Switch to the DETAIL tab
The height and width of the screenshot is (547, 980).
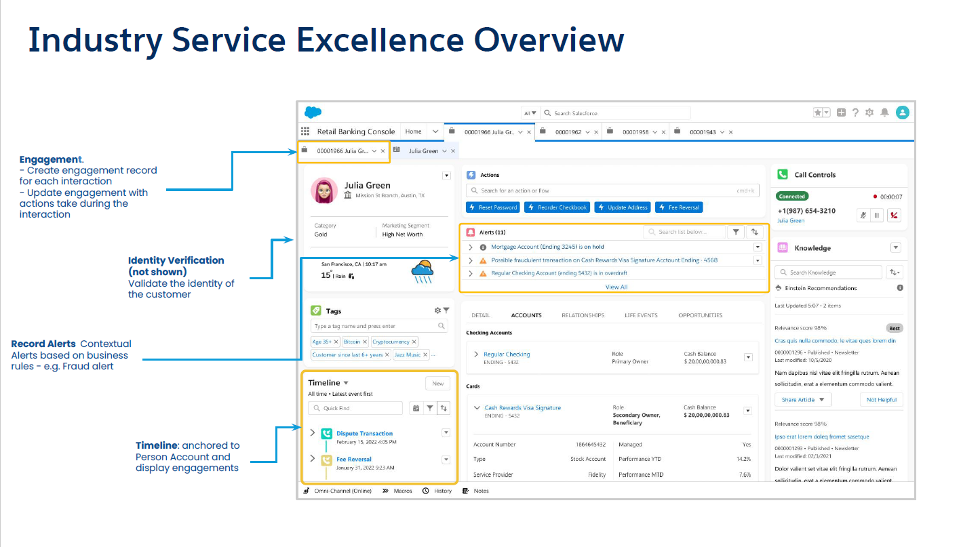[480, 315]
